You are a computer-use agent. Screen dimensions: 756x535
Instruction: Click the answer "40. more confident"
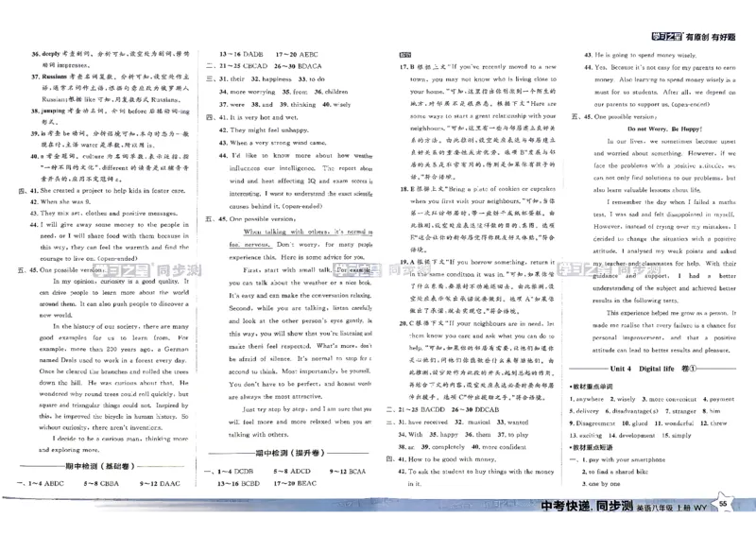pos(499,447)
